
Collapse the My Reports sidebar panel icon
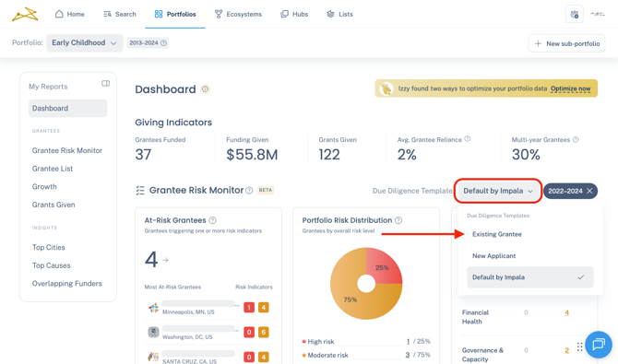click(x=106, y=84)
